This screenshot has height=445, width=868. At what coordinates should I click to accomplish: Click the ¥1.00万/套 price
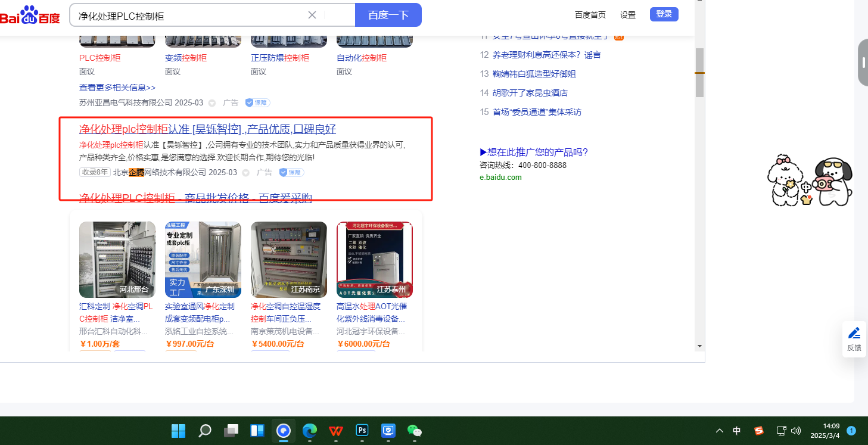click(x=99, y=344)
